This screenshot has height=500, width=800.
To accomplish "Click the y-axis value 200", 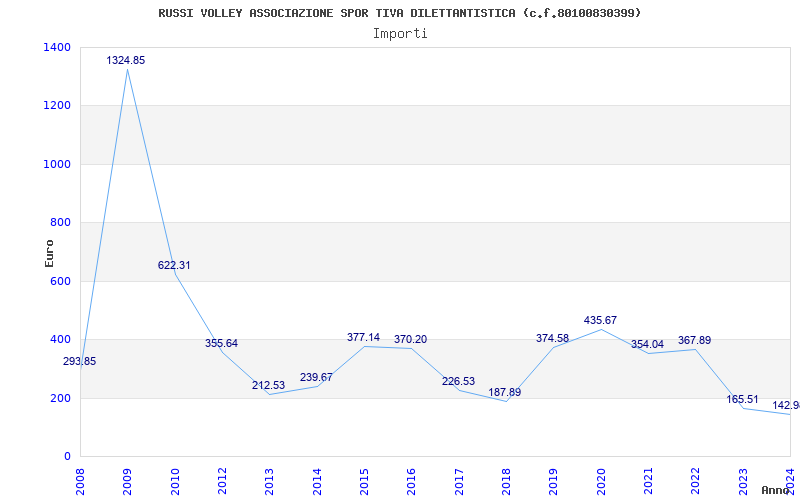I will [x=61, y=398].
